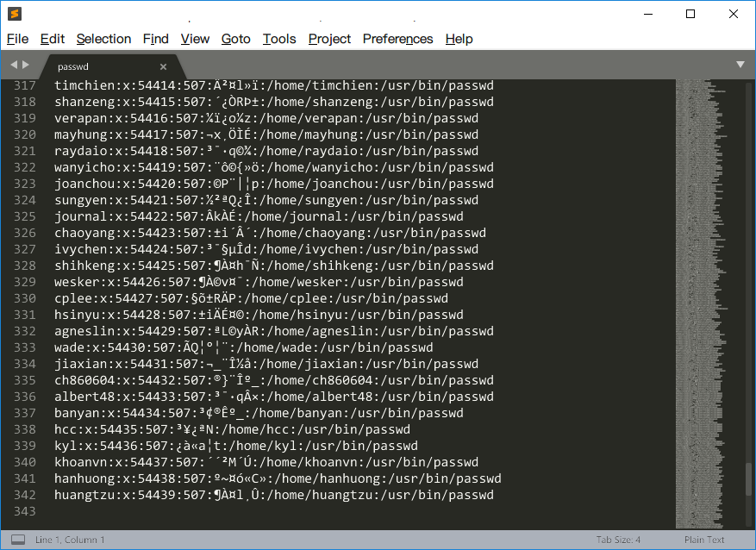
Task: Place cursor on joanchou user line
Action: tap(274, 184)
